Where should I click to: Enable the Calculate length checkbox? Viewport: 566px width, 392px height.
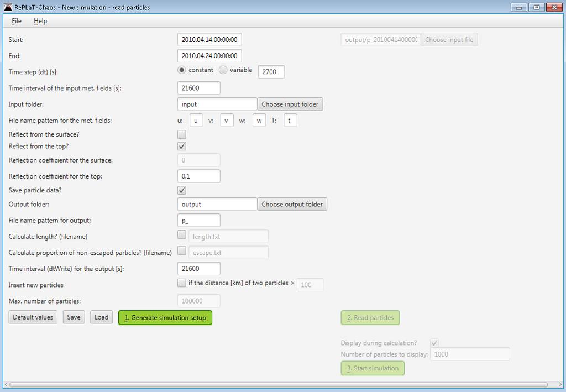coord(181,234)
